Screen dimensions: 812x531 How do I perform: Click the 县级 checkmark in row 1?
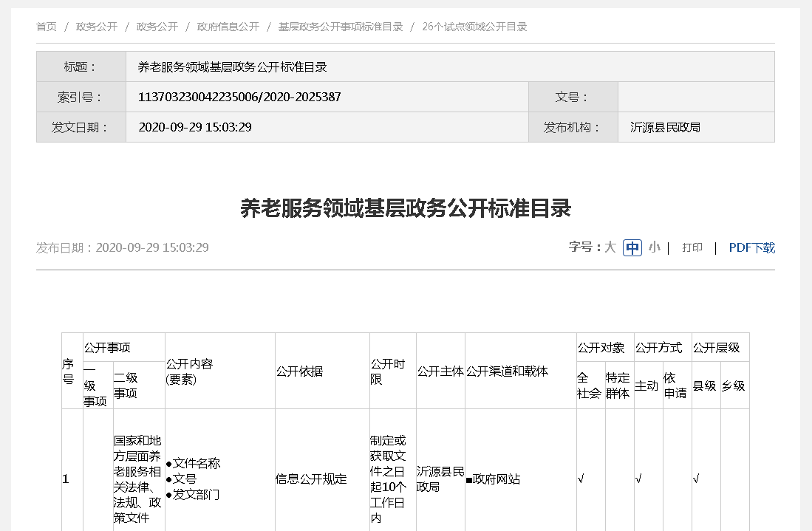pyautogui.click(x=697, y=479)
